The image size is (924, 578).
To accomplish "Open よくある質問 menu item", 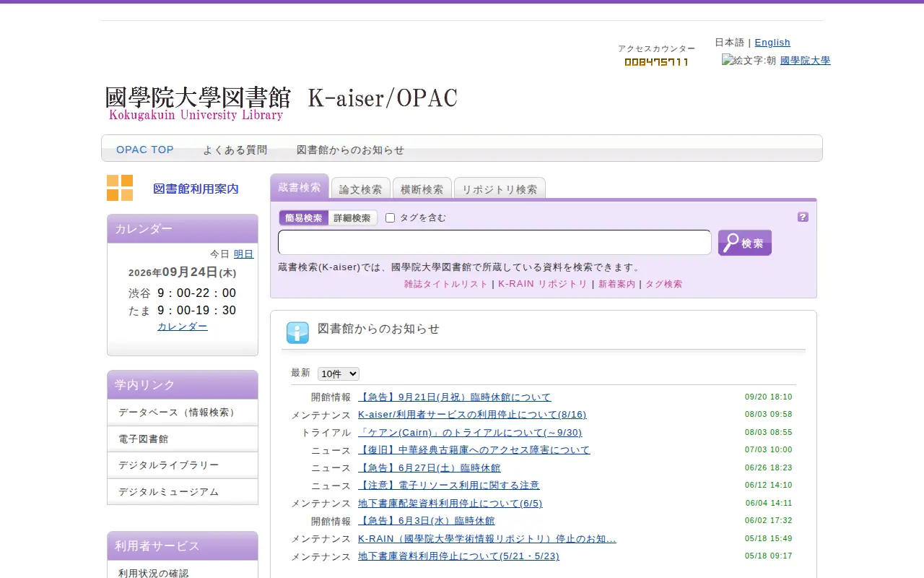I will pyautogui.click(x=235, y=150).
